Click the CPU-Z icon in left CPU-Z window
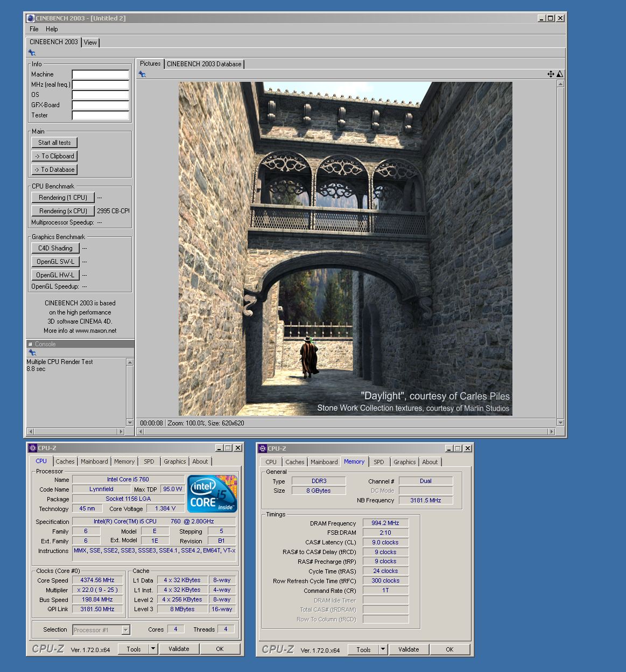Screen dimensions: 626x672 [33, 448]
